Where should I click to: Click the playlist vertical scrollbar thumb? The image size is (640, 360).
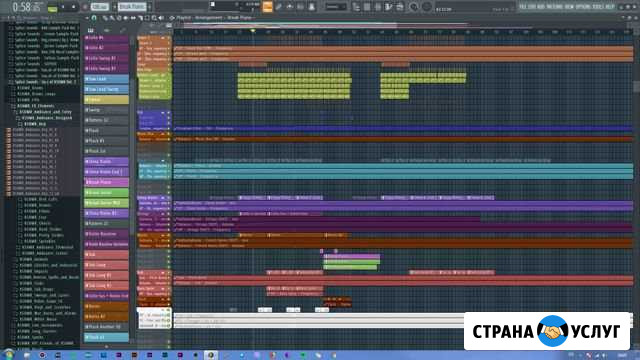[636, 87]
